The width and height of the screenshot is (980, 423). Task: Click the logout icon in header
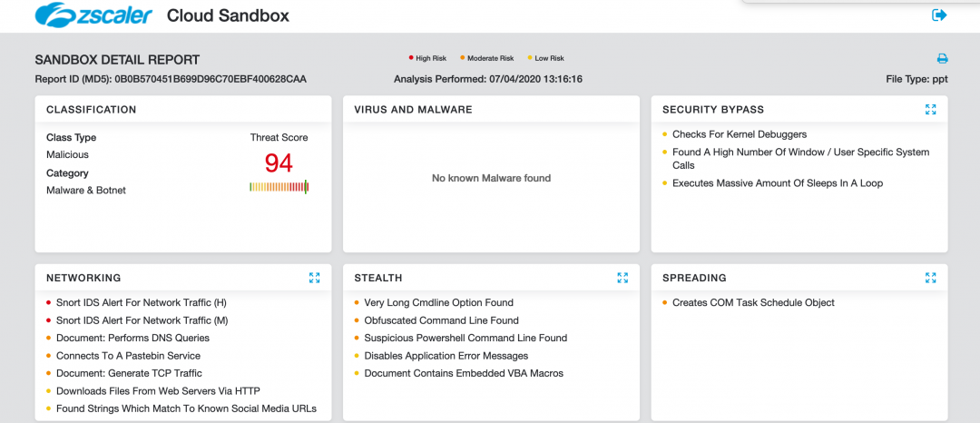(x=939, y=15)
